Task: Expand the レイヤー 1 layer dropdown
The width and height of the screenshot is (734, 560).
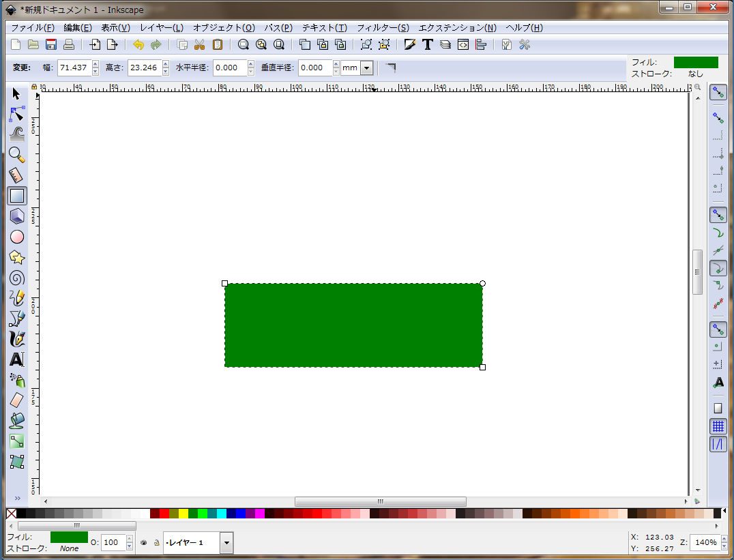Action: click(226, 543)
